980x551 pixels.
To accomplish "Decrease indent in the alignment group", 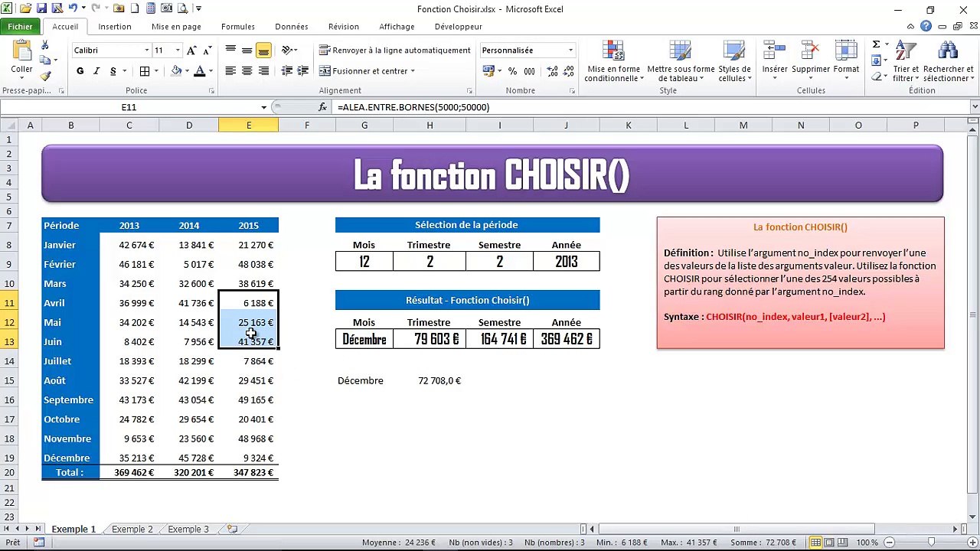I will tap(287, 71).
